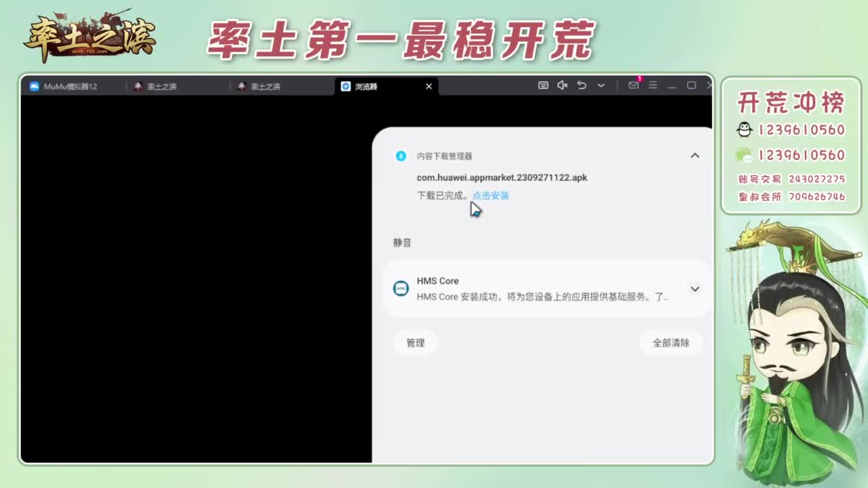
Task: Click the HMS Core 安装成功 message text
Action: (x=542, y=297)
